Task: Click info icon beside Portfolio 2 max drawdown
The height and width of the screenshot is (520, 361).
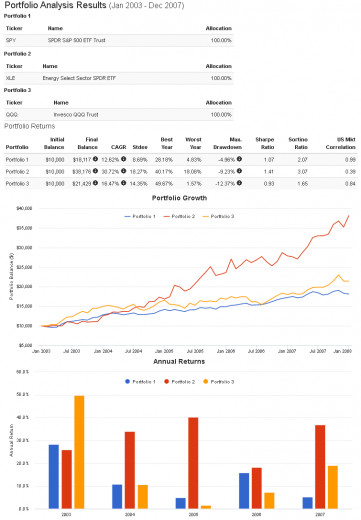Action: [239, 171]
